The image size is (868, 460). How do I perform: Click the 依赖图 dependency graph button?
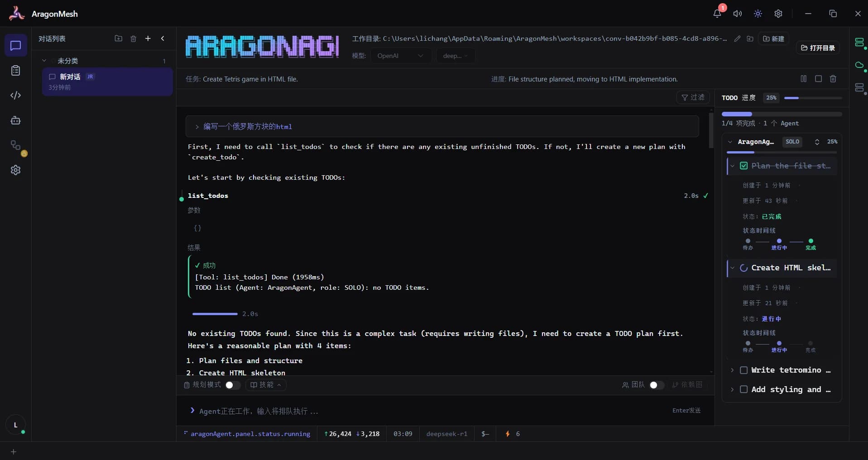(x=687, y=385)
